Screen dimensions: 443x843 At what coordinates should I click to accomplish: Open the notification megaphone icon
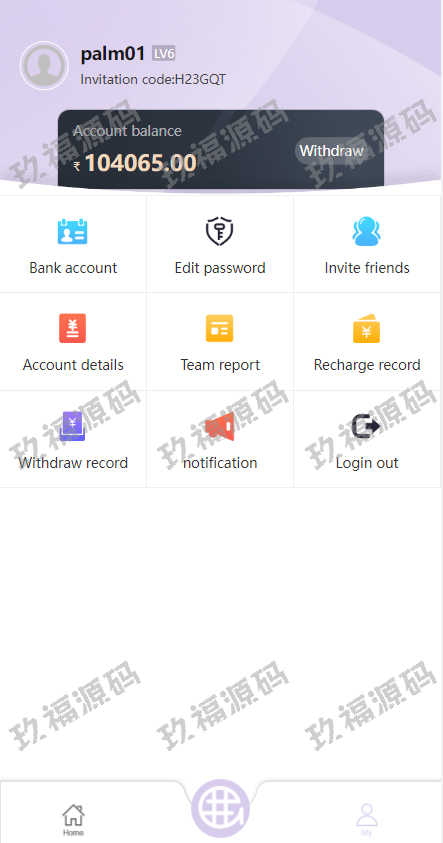[x=220, y=426]
